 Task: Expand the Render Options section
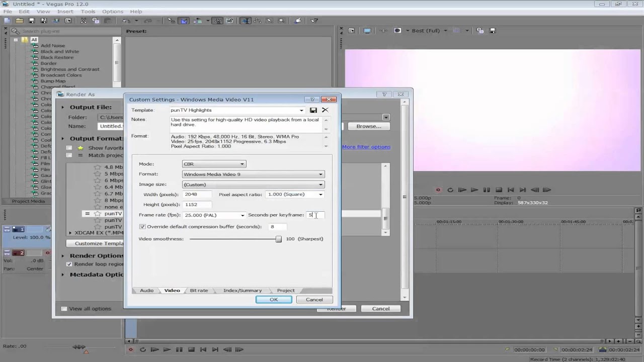(x=63, y=256)
